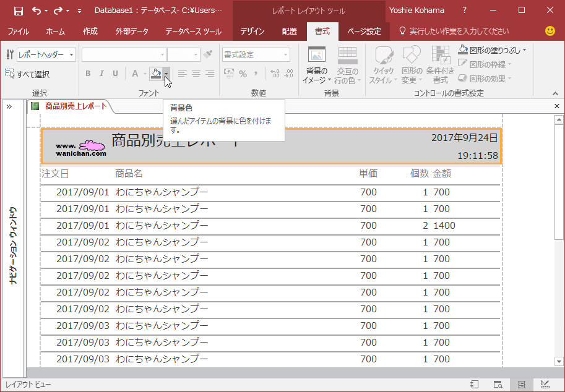This screenshot has width=565, height=392.
Task: Open 印刷プレビュー from the status bar
Action: coord(498,384)
